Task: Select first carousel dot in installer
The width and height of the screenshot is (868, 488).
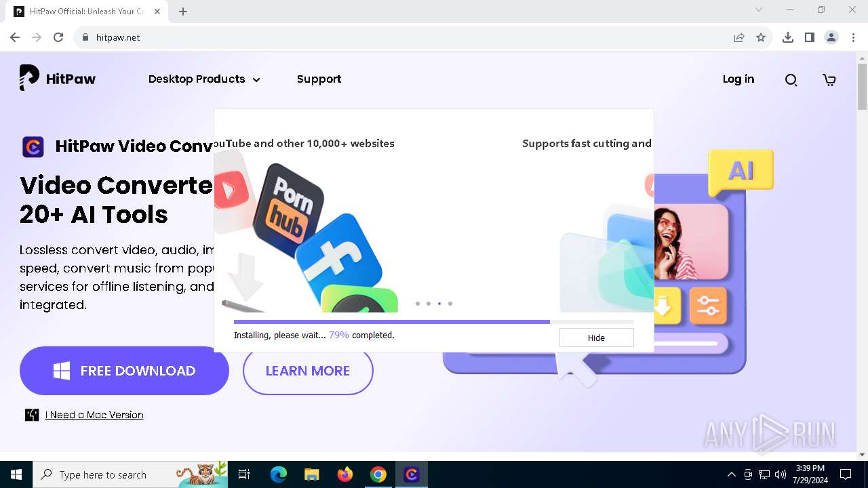Action: pos(418,304)
